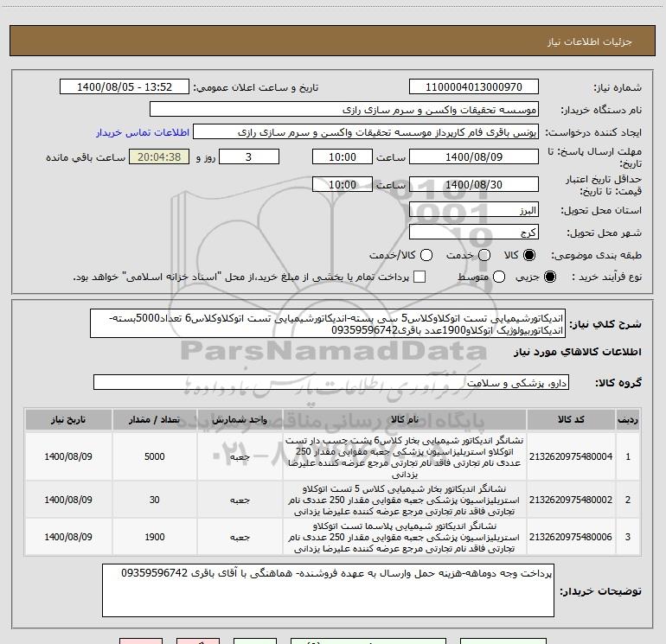Choose the جزیی purchase process radio

pos(549,277)
